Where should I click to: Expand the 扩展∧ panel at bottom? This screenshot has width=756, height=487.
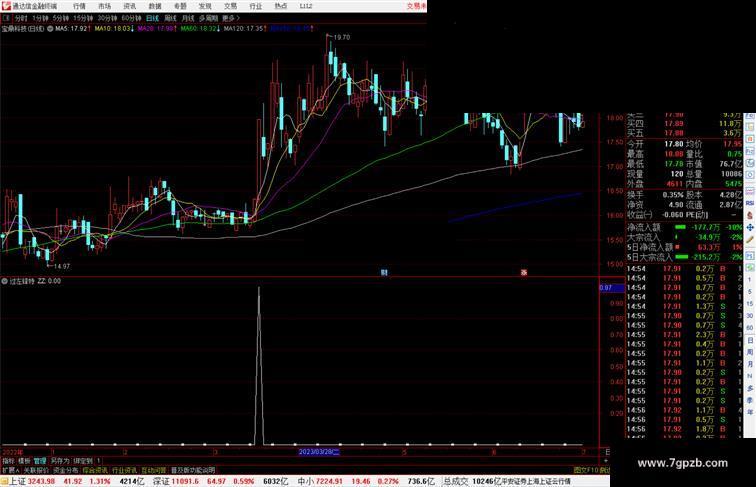coord(11,470)
